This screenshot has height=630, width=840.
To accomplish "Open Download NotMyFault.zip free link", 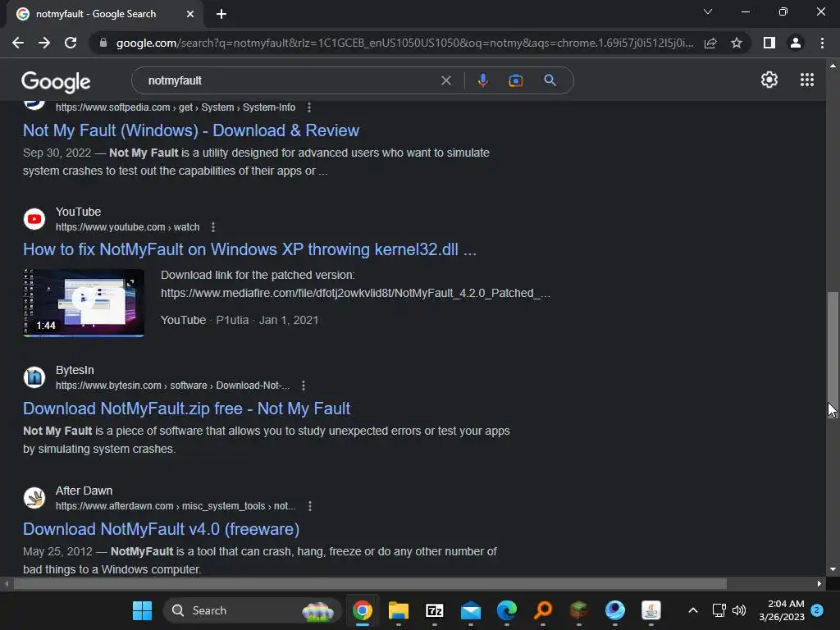I will tap(186, 409).
